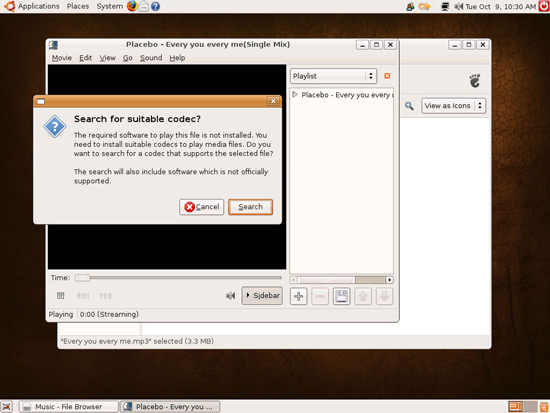
Task: Launch Firefox from the top panel
Action: [x=132, y=6]
